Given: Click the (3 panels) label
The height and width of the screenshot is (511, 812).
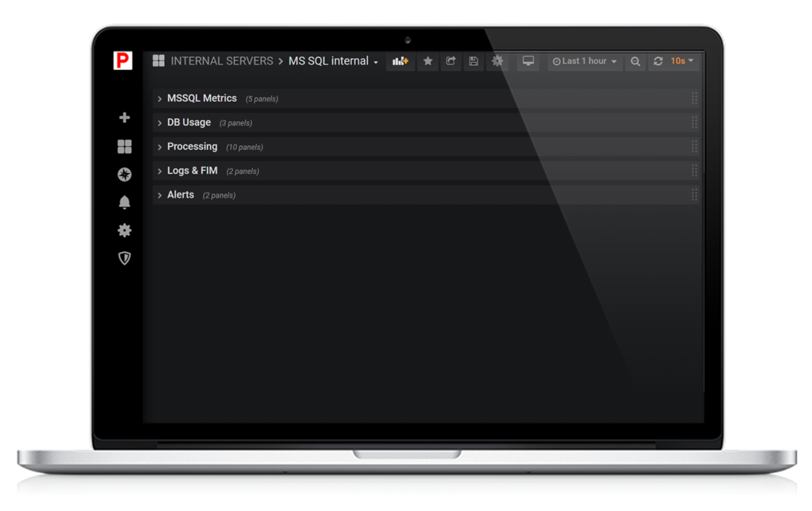Looking at the screenshot, I should (236, 123).
